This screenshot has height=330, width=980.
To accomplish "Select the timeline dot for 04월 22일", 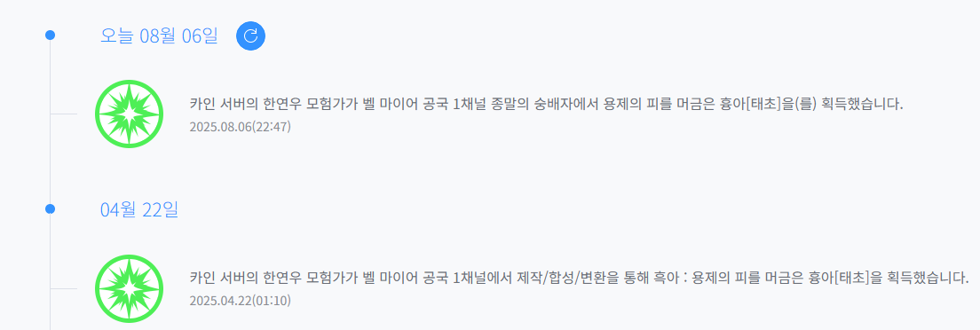I will (50, 208).
